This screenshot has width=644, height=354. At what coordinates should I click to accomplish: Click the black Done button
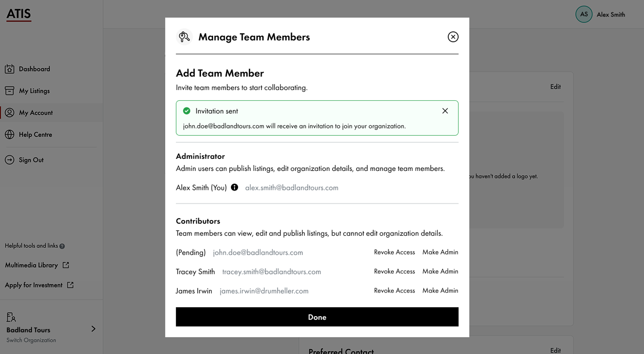click(317, 317)
